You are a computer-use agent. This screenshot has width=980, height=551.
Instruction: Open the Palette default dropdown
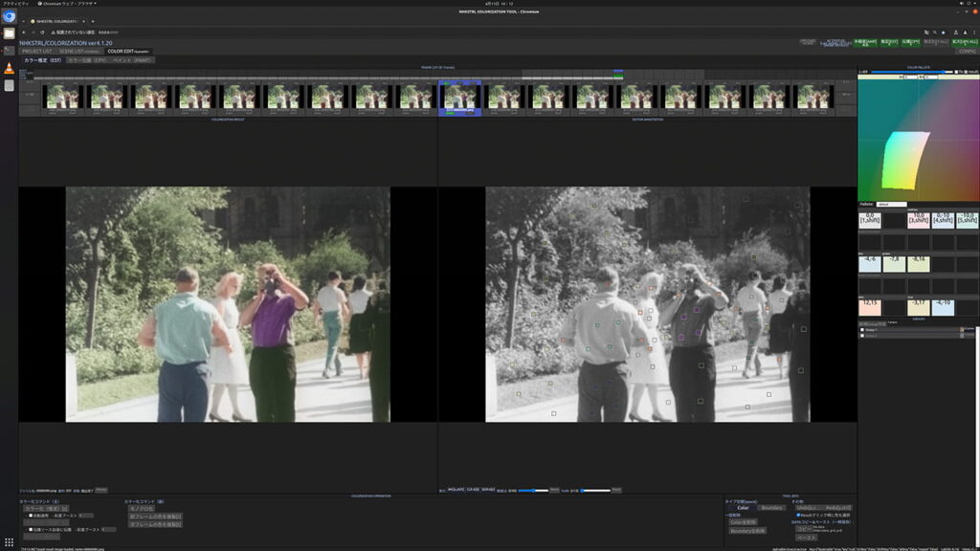coord(891,204)
